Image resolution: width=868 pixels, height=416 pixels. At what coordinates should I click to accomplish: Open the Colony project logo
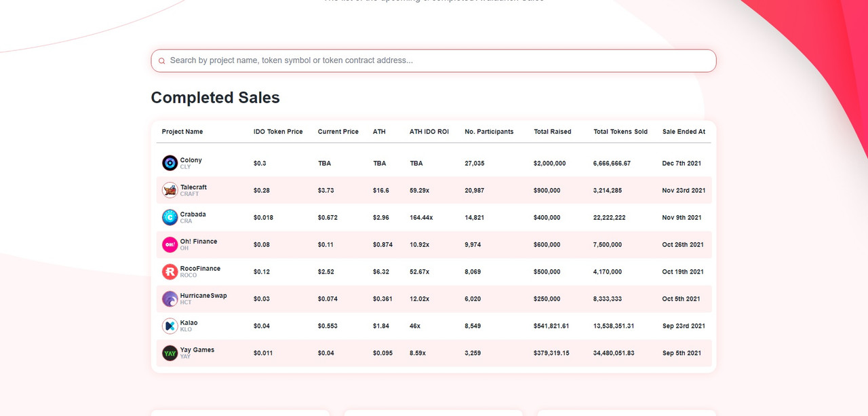(x=170, y=163)
